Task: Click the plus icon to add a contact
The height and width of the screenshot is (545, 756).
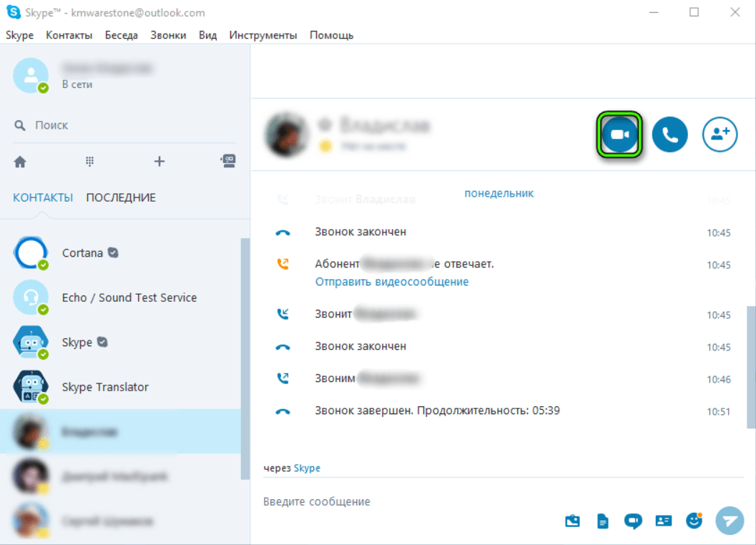Action: coord(159,161)
